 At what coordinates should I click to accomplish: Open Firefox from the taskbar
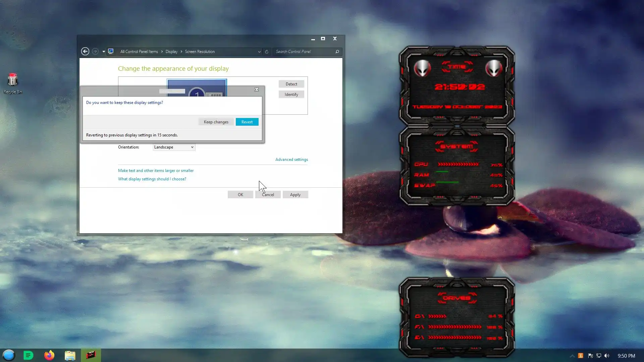tap(49, 355)
